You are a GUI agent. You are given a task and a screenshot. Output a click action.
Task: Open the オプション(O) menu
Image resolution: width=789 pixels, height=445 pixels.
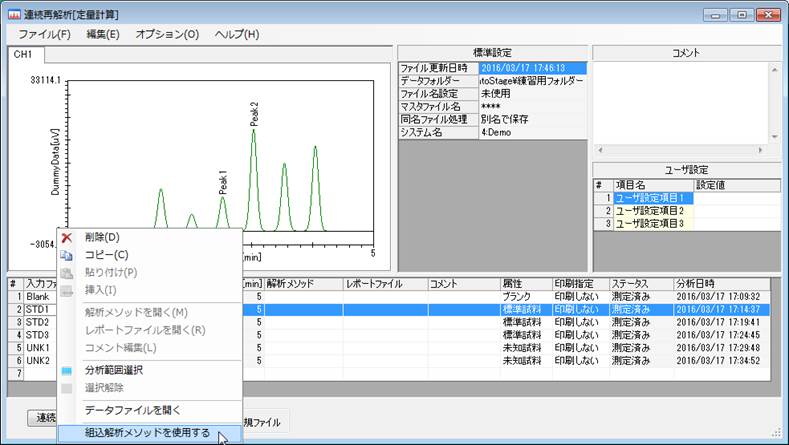(167, 34)
